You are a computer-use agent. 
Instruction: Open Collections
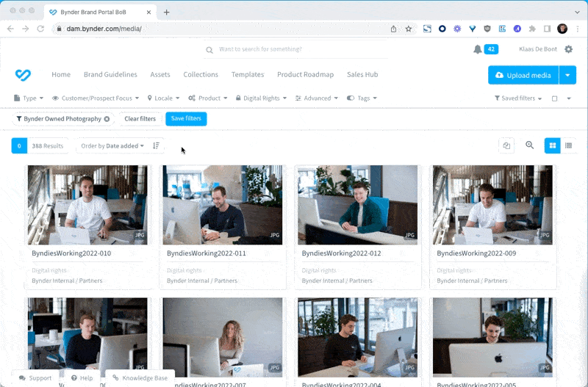tap(201, 75)
